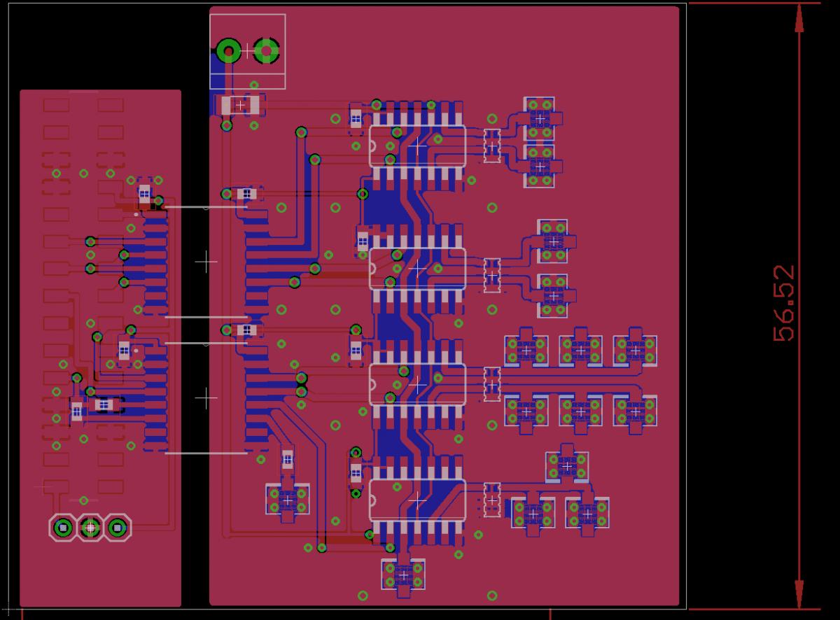Select the resistor array right of the top IC
The image size is (840, 620).
(492, 142)
